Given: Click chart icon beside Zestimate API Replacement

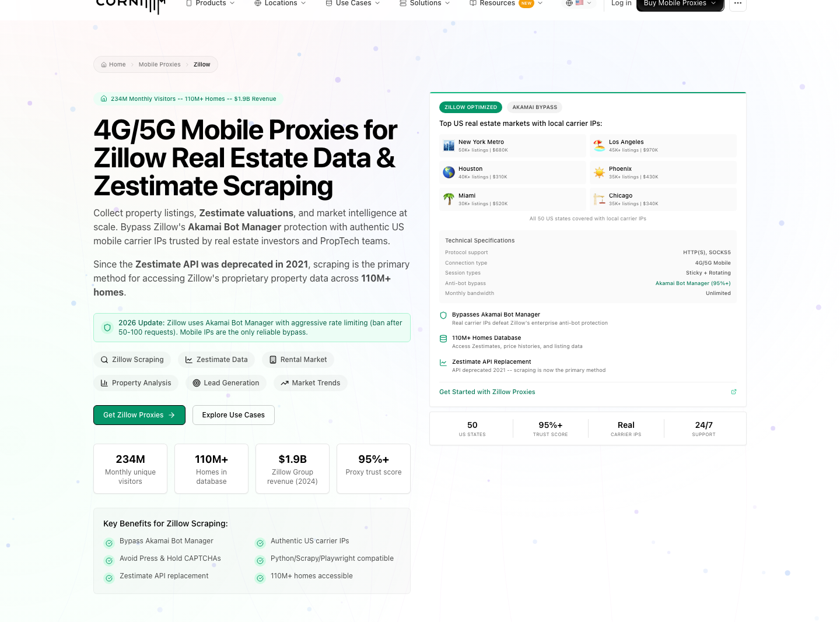Looking at the screenshot, I should coord(443,363).
